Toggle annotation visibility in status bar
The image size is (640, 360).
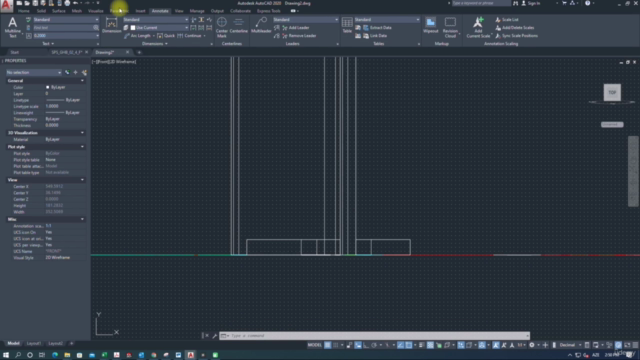[x=496, y=345]
